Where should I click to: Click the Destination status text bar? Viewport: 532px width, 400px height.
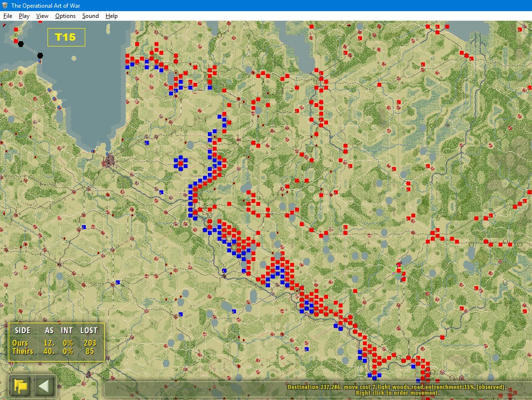click(396, 390)
